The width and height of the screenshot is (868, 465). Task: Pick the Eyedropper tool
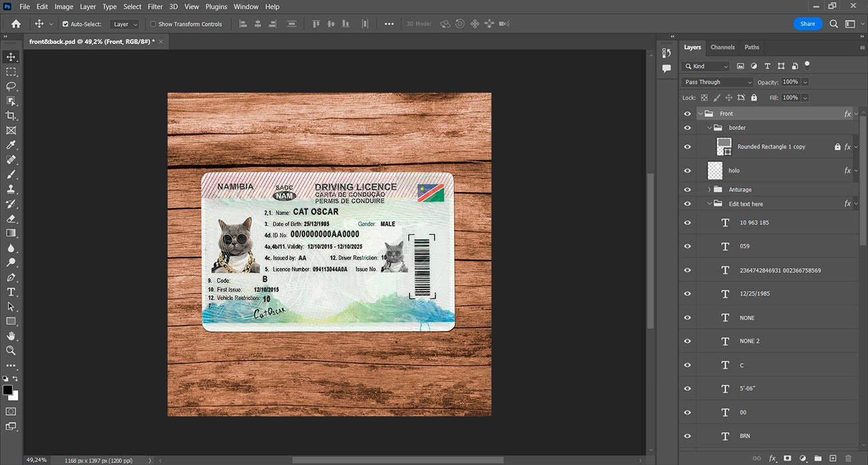pos(11,145)
